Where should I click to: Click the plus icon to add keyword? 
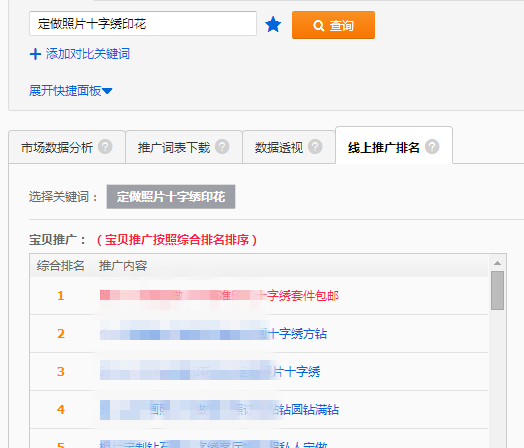(x=35, y=54)
